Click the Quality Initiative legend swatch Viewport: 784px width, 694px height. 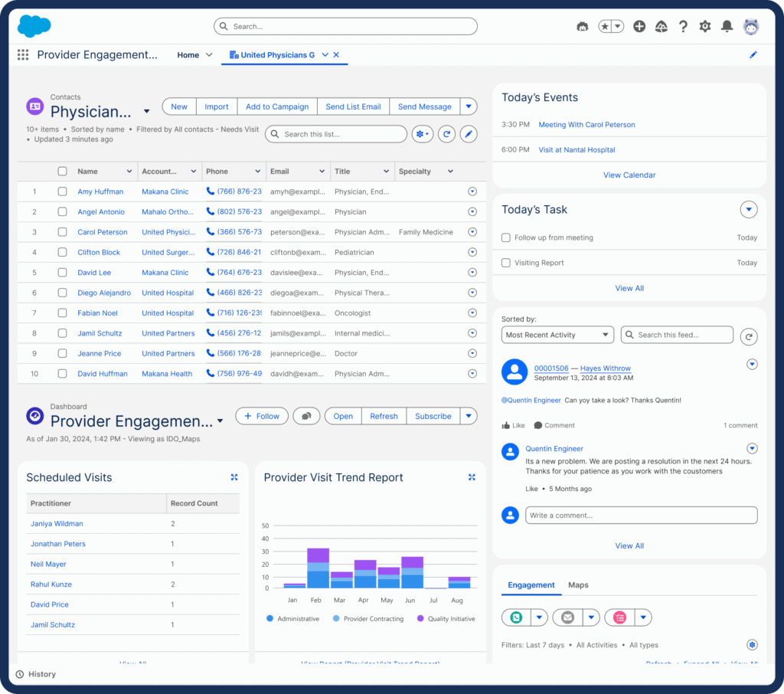[420, 618]
